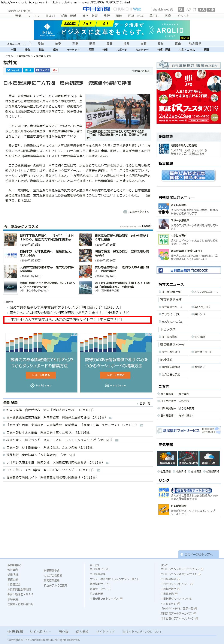Screen dimensions: 224x644
Task: Share on Facebook シェア button
Action: (43, 70)
